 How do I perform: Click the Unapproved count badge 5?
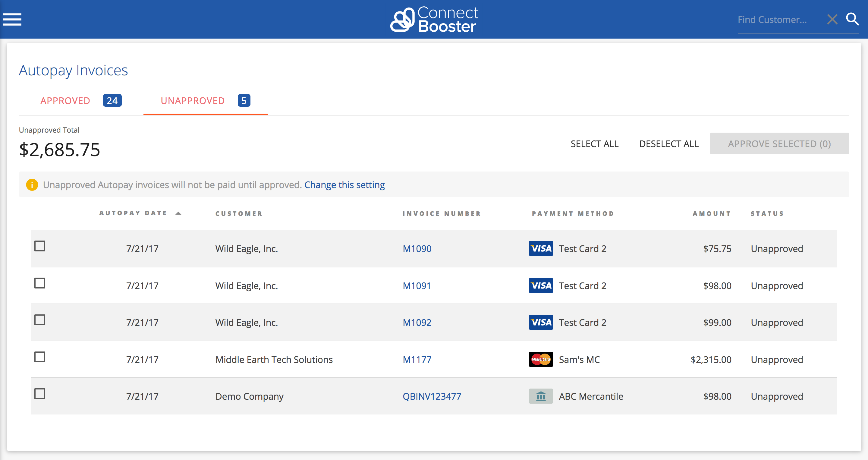point(244,100)
